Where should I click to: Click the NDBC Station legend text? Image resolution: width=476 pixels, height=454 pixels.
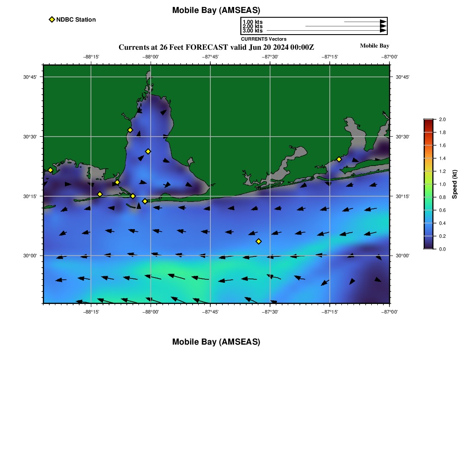coord(76,19)
